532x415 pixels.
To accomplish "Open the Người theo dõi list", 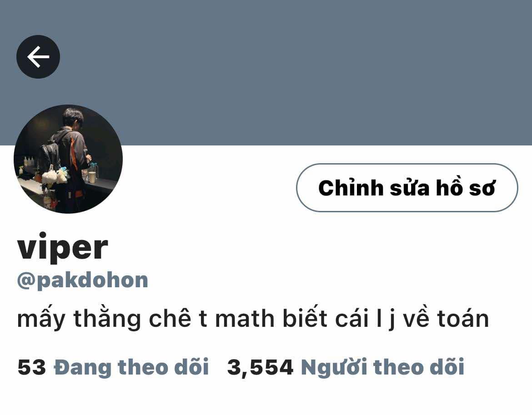I will click(x=382, y=367).
